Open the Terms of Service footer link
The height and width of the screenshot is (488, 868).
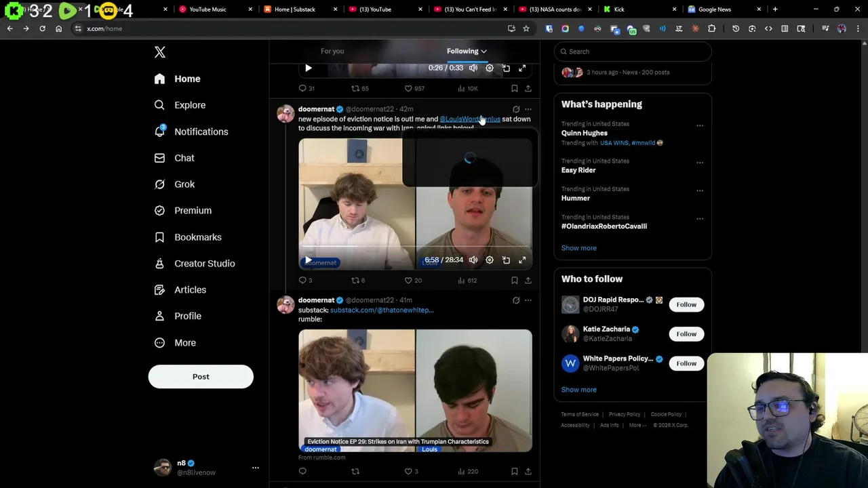click(x=580, y=414)
